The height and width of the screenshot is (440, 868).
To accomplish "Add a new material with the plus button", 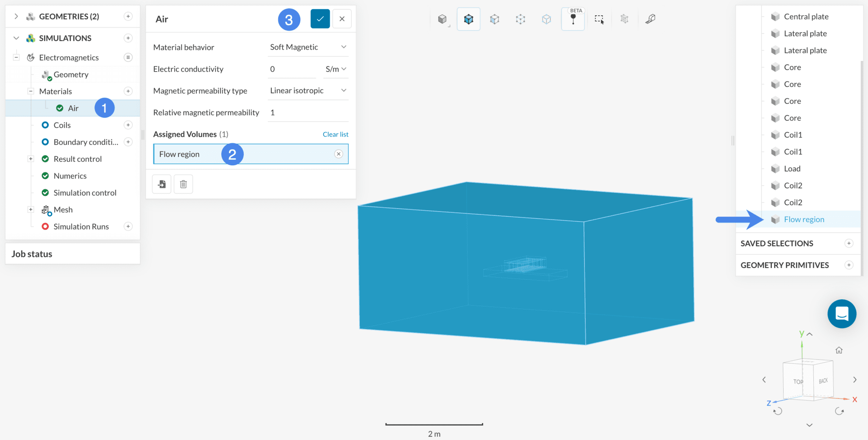I will pyautogui.click(x=128, y=91).
